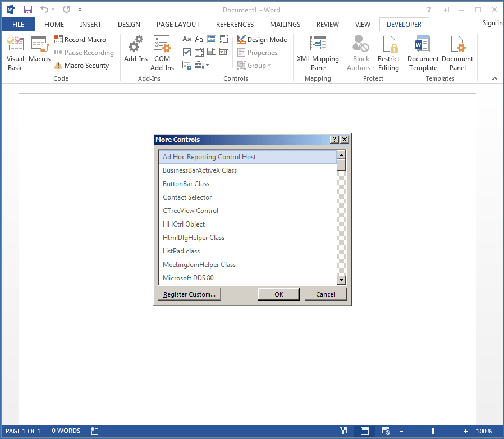Click the Properties control button

coord(257,52)
